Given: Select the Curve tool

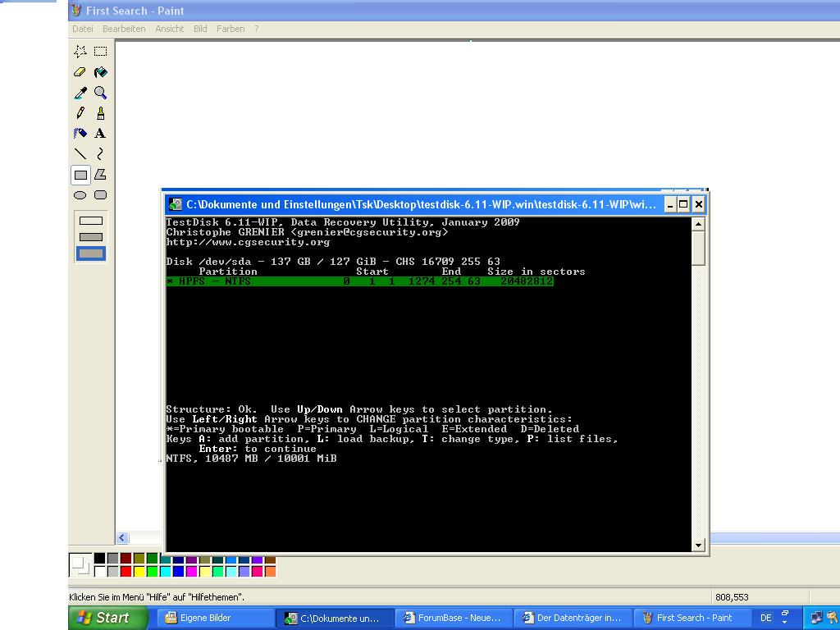Looking at the screenshot, I should (x=100, y=153).
